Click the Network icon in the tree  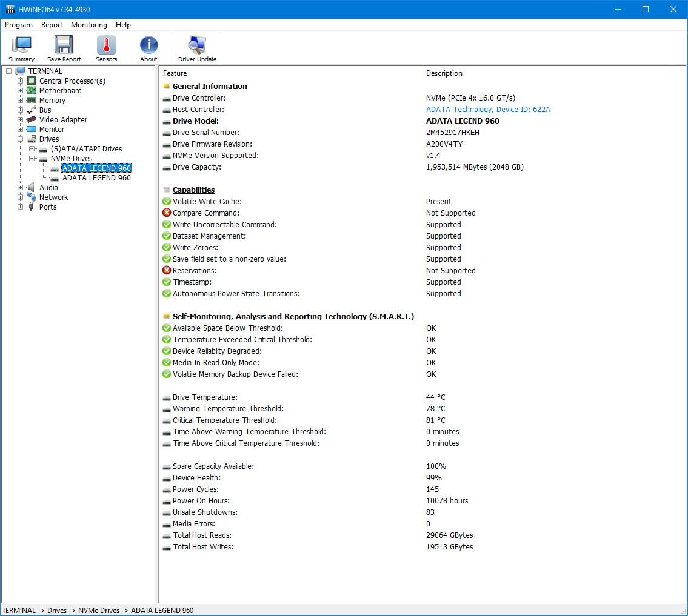32,197
